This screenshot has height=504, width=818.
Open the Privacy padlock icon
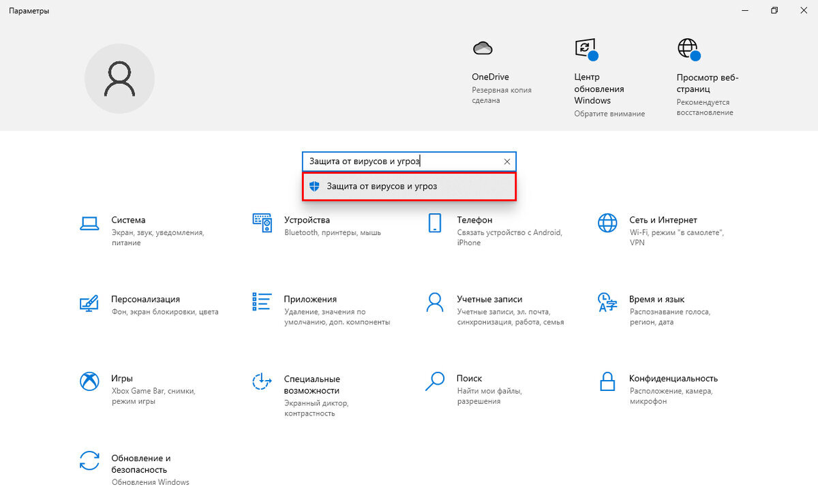[607, 381]
